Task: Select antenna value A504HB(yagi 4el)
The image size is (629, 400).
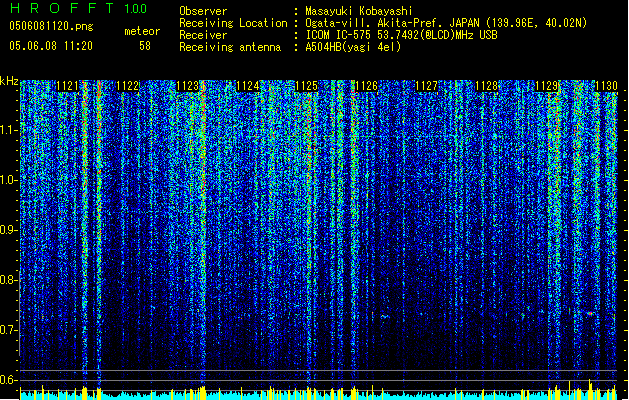Action: (x=353, y=47)
